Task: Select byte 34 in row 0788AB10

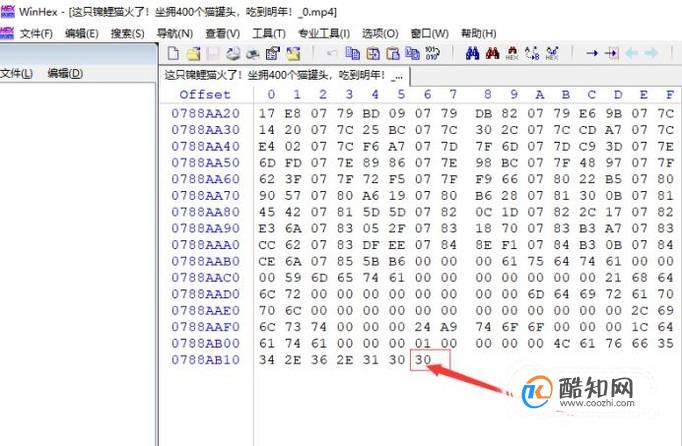Action: click(267, 360)
